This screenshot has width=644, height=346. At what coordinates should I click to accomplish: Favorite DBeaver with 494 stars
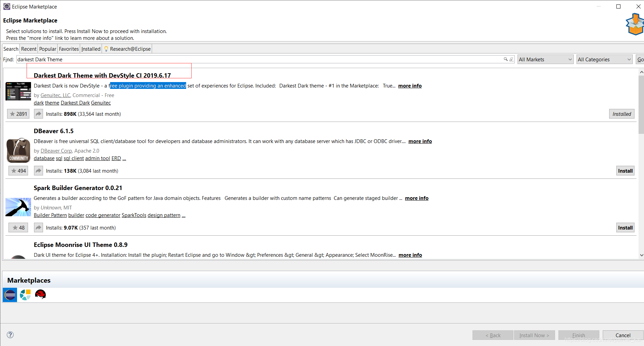tap(18, 171)
